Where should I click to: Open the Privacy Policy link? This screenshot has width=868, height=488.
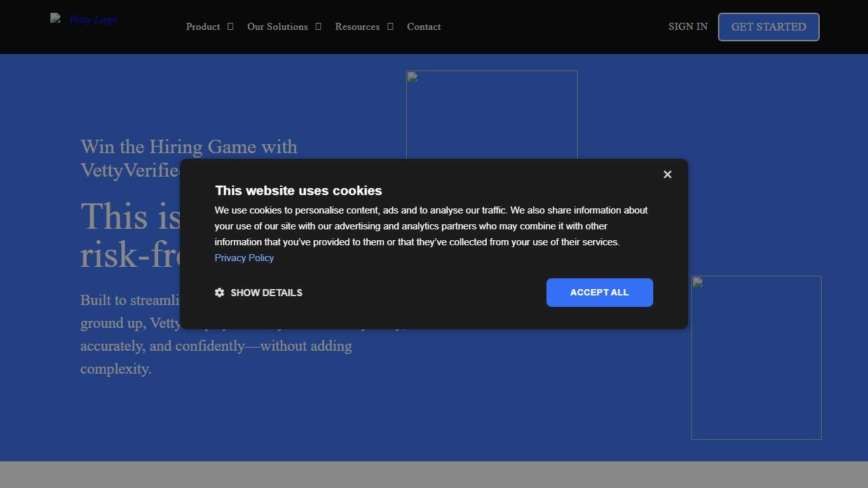[x=244, y=258]
